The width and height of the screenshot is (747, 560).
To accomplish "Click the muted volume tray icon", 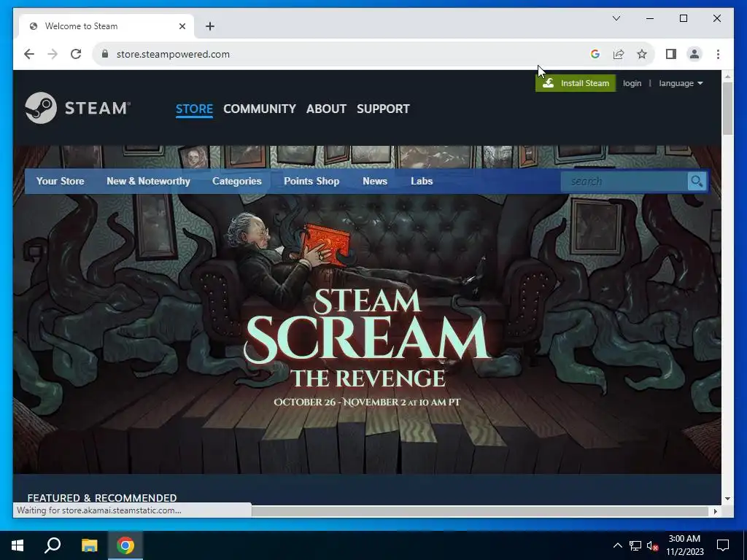I will 652,545.
